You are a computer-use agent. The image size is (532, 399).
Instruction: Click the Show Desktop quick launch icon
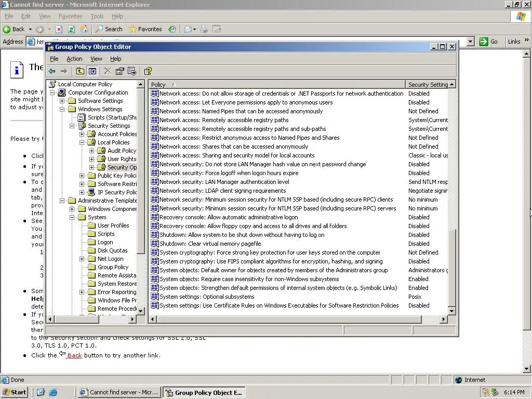pos(41,393)
